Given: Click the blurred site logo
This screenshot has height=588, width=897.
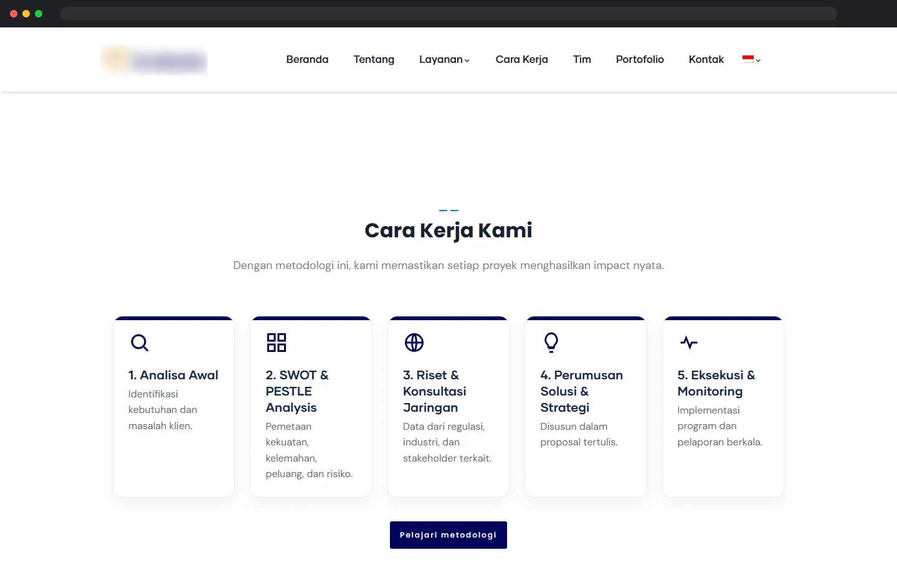Looking at the screenshot, I should (x=154, y=60).
